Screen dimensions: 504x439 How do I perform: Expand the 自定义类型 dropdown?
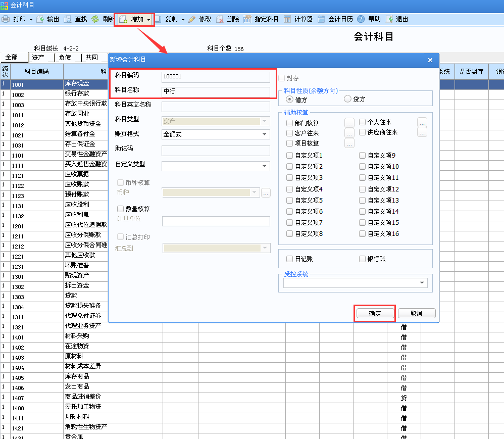[x=264, y=166]
